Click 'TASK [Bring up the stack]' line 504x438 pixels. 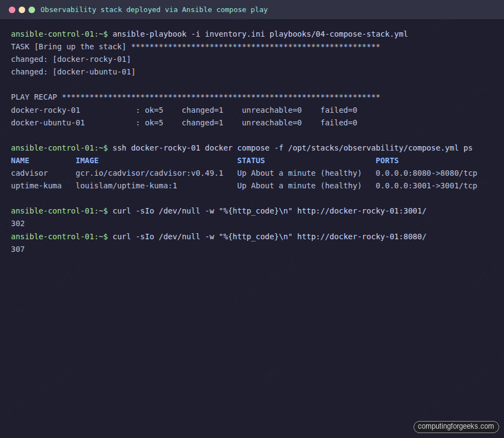pyautogui.click(x=196, y=47)
